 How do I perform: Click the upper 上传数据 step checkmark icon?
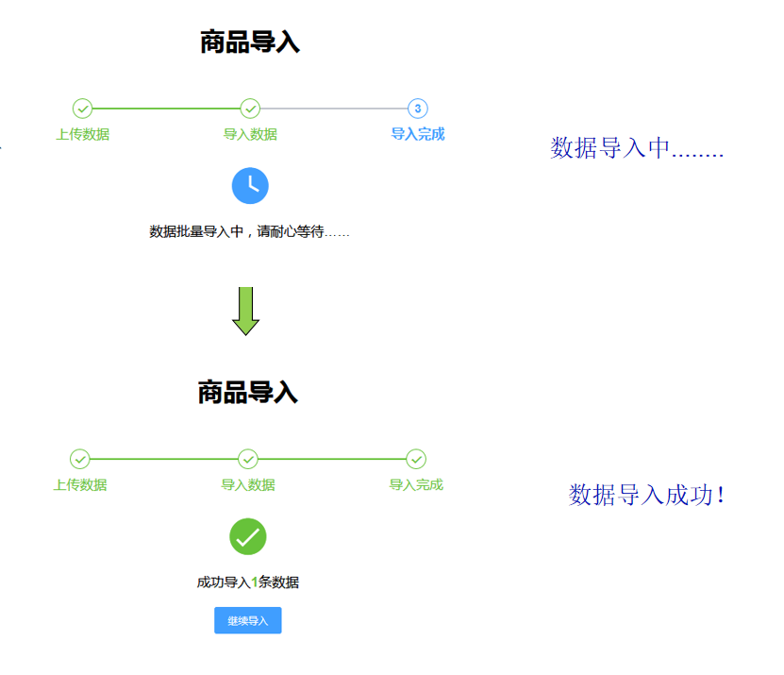(x=82, y=108)
